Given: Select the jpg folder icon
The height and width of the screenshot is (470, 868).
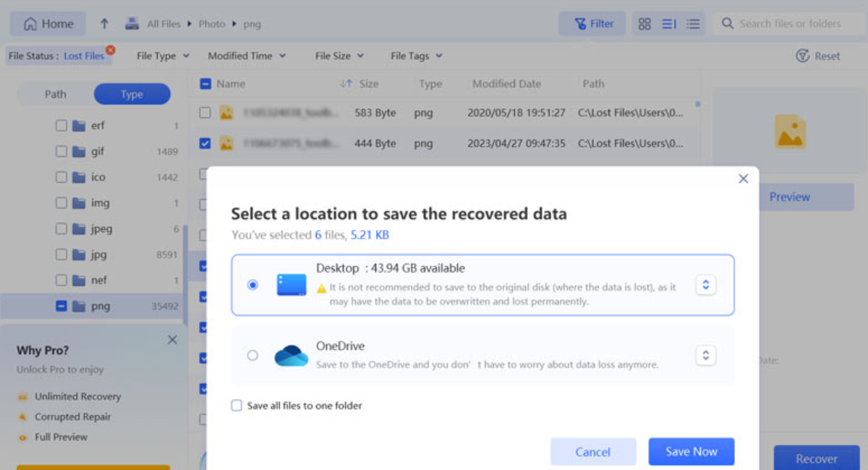Looking at the screenshot, I should [80, 255].
